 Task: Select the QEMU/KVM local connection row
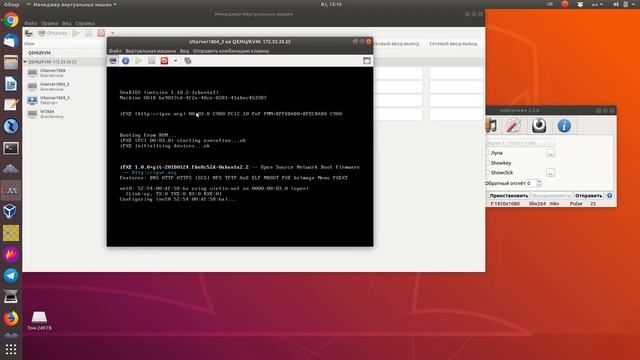click(63, 53)
